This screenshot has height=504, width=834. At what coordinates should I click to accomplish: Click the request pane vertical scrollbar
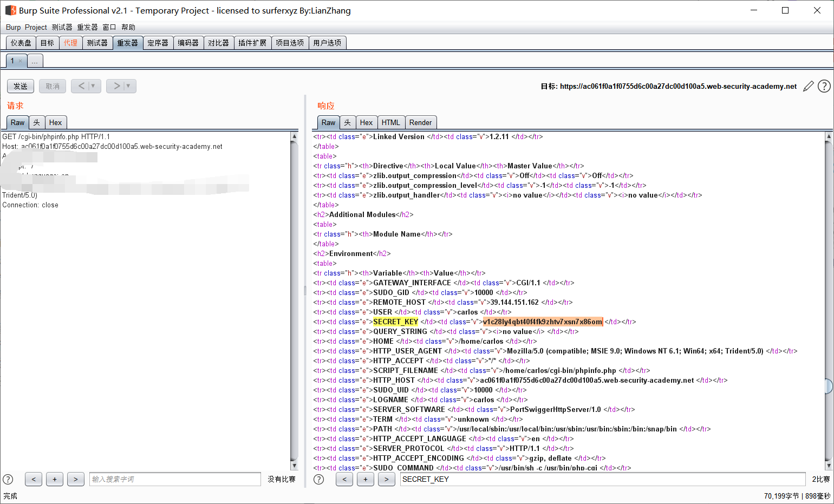[294, 300]
